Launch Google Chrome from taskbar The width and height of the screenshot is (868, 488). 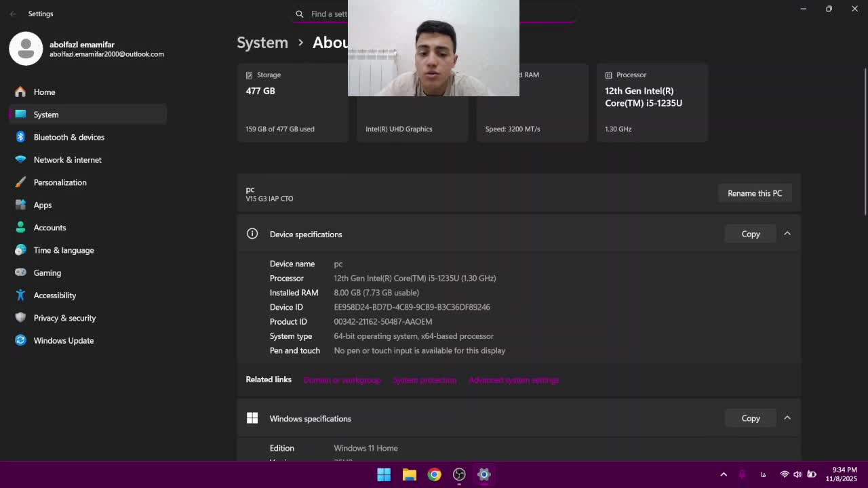click(x=434, y=474)
